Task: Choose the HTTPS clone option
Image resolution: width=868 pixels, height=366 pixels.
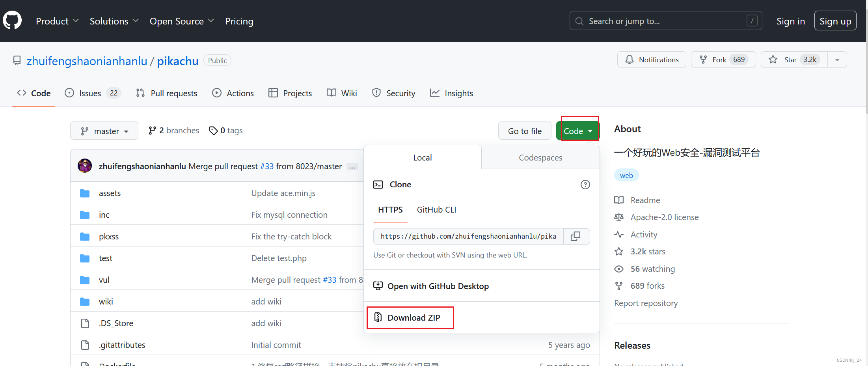Action: click(x=390, y=210)
